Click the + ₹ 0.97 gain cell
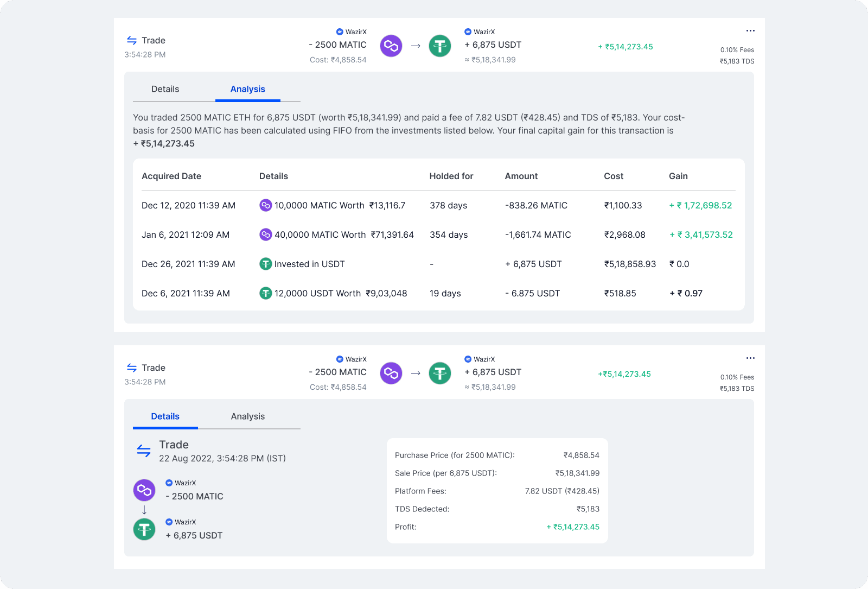The height and width of the screenshot is (589, 868). (x=686, y=293)
